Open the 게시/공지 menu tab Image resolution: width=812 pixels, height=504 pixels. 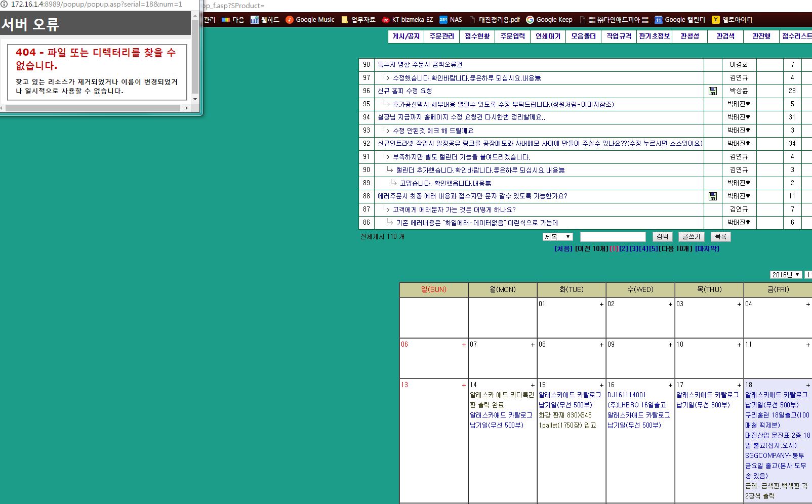406,36
